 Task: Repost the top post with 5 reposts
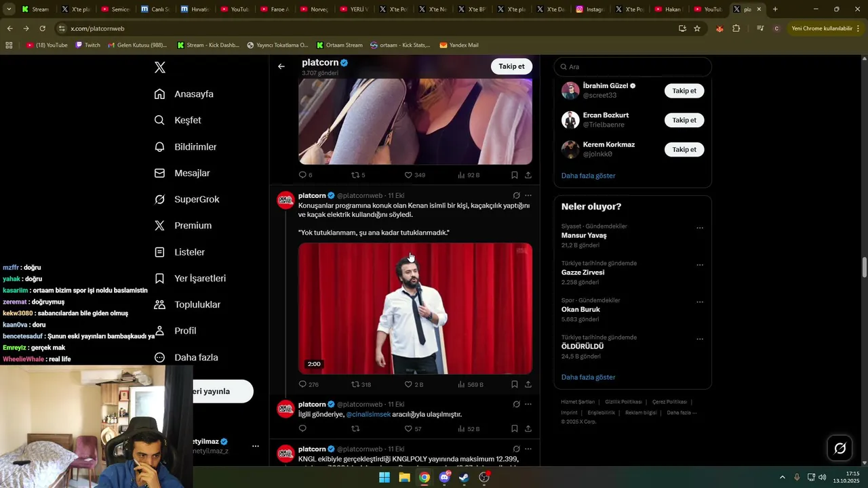click(x=358, y=175)
